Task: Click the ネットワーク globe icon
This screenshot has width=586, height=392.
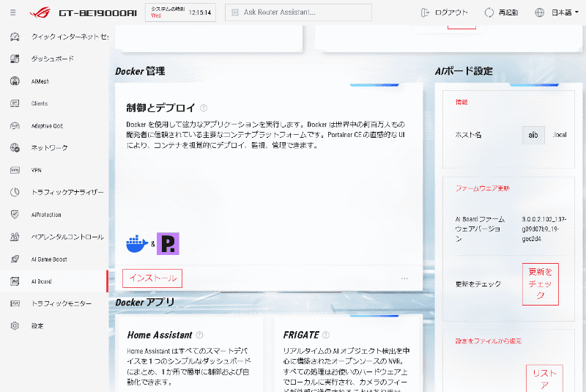Action: [x=15, y=148]
